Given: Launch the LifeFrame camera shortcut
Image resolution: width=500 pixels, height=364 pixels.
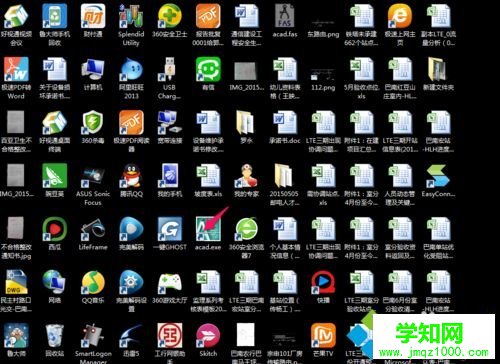Looking at the screenshot, I should click(x=93, y=229).
